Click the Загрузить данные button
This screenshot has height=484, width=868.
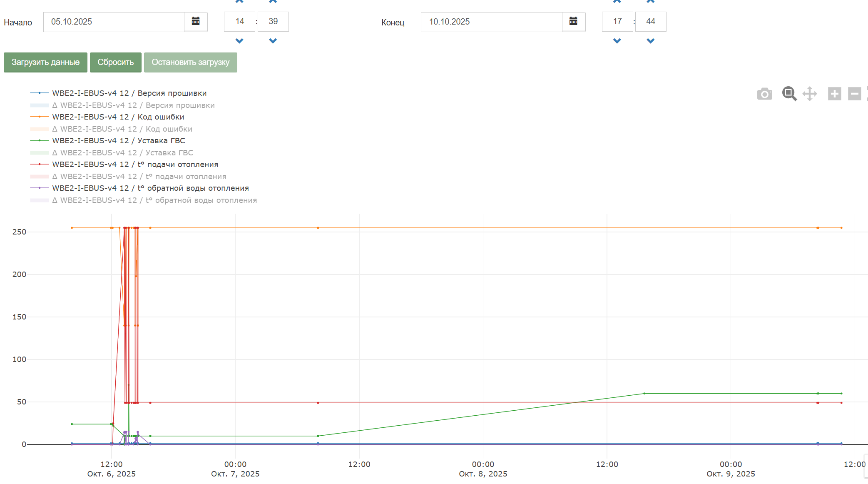click(45, 62)
